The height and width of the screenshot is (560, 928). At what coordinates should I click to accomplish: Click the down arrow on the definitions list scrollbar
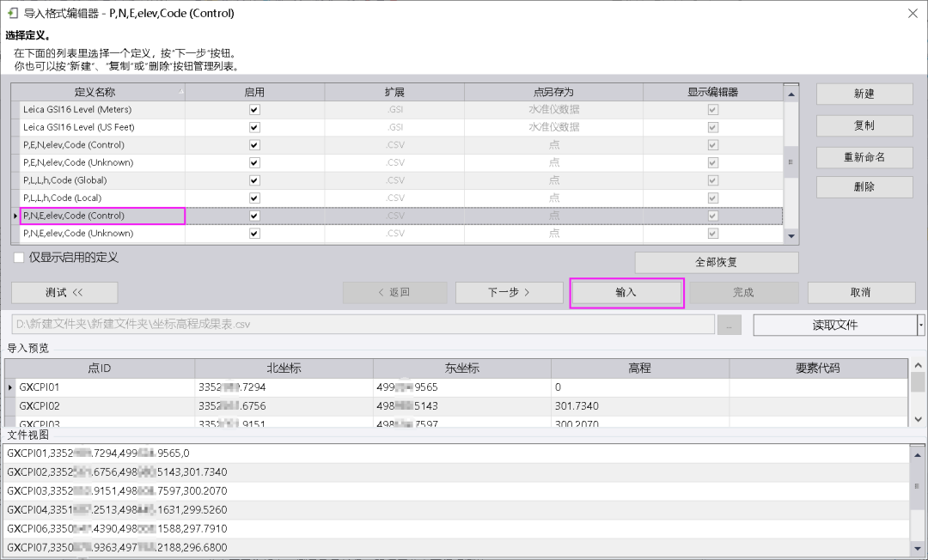coord(791,235)
